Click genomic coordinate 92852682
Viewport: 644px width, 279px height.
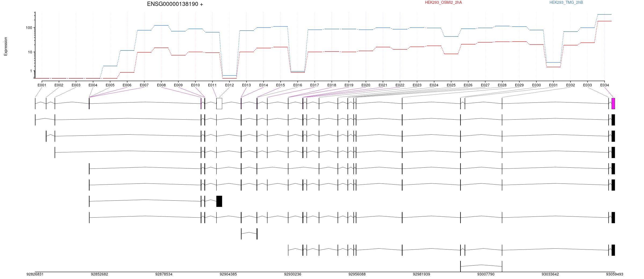point(99,274)
